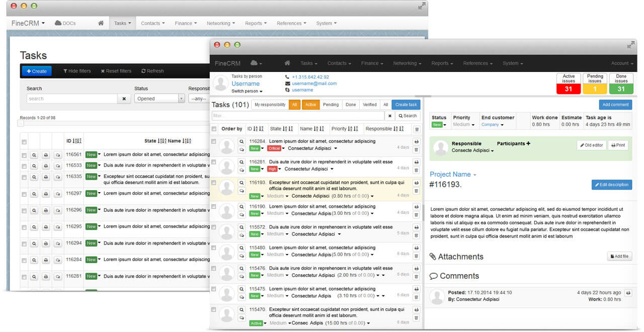
Task: Click the plus icon next to Participants
Action: 528,144
